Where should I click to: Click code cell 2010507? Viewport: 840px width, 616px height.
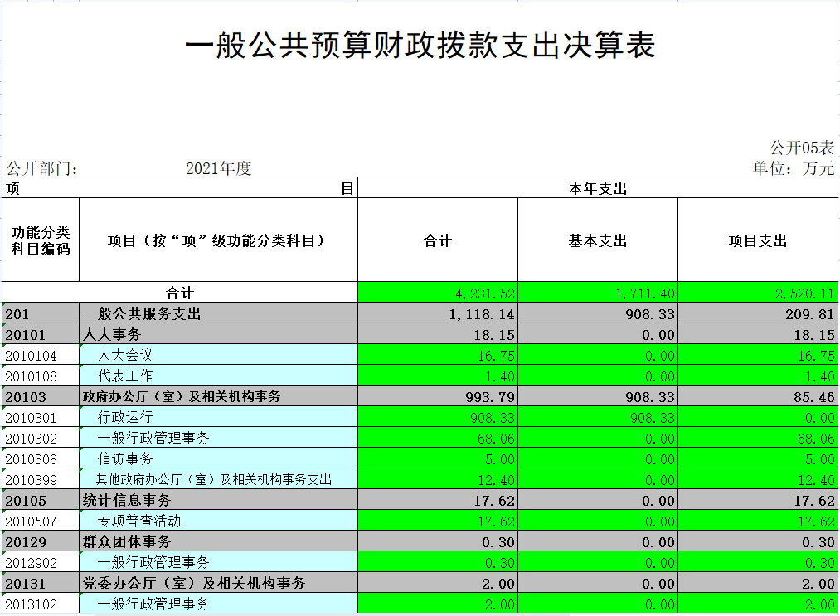click(x=41, y=521)
